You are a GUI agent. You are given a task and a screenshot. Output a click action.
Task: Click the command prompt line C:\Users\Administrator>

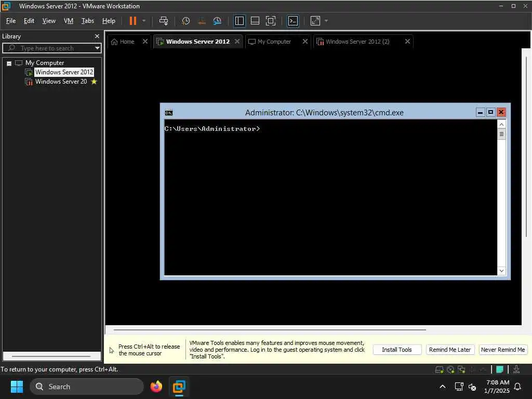212,129
